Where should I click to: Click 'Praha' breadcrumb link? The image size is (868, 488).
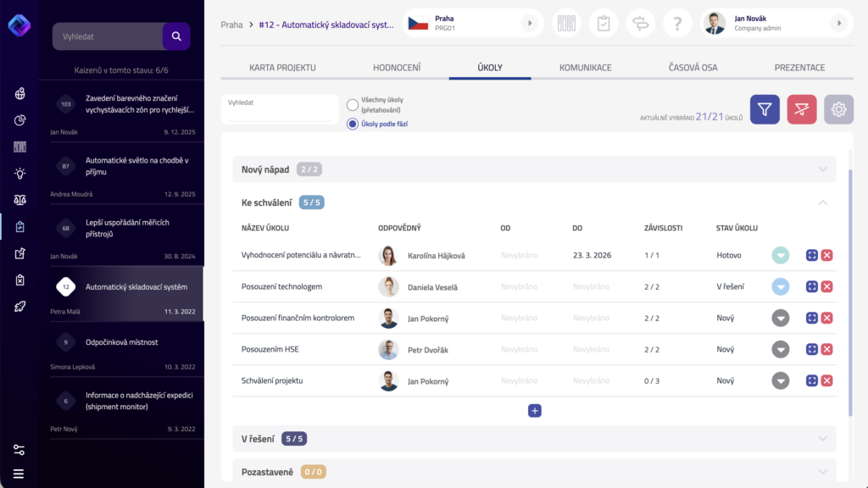coord(231,25)
